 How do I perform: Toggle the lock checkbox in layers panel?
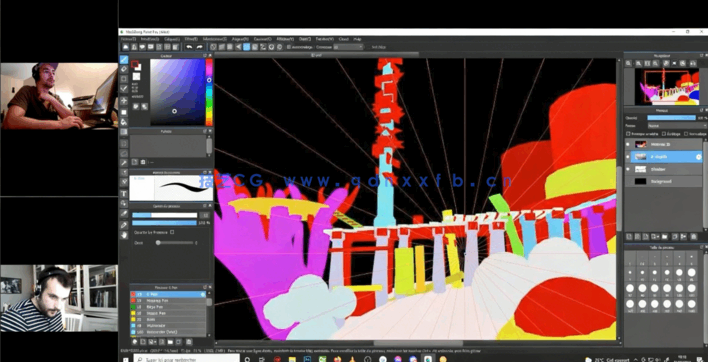pyautogui.click(x=686, y=134)
